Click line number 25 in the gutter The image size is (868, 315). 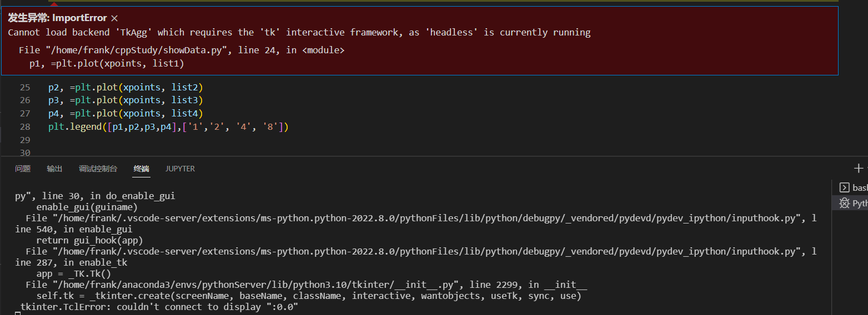click(24, 88)
